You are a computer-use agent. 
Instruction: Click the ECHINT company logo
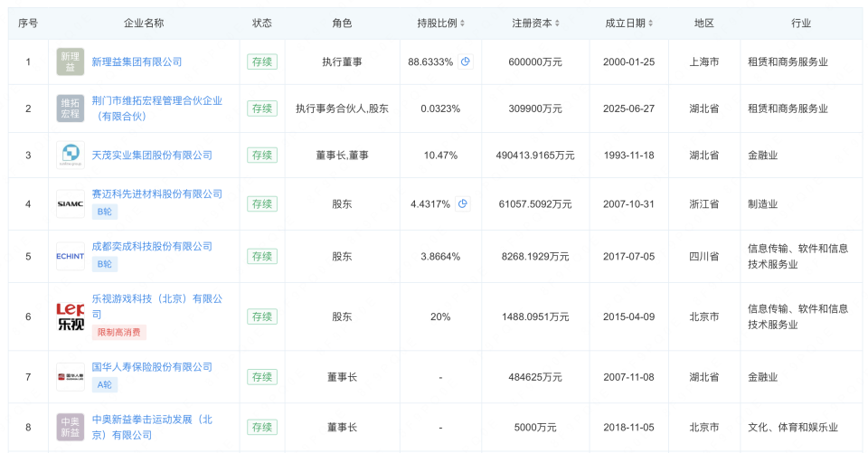pyautogui.click(x=71, y=257)
